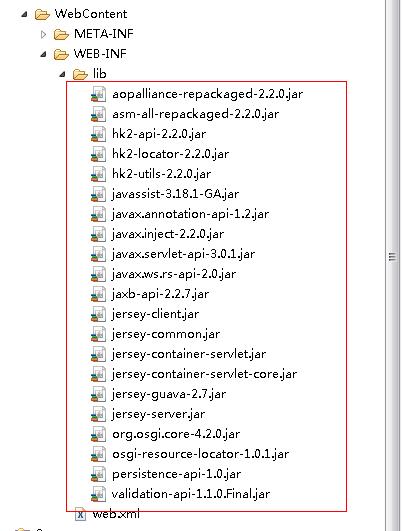Click the jar icon beside javassist-3.18.1-GA.jar

point(98,194)
